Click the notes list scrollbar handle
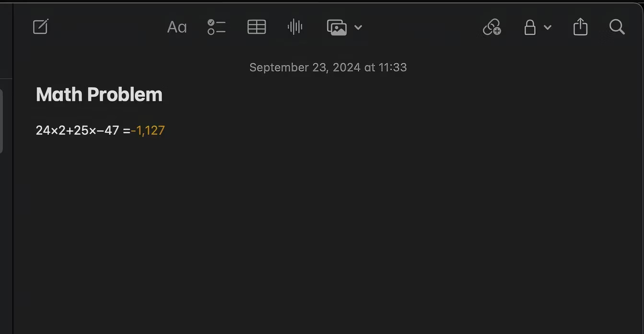 tap(1, 121)
